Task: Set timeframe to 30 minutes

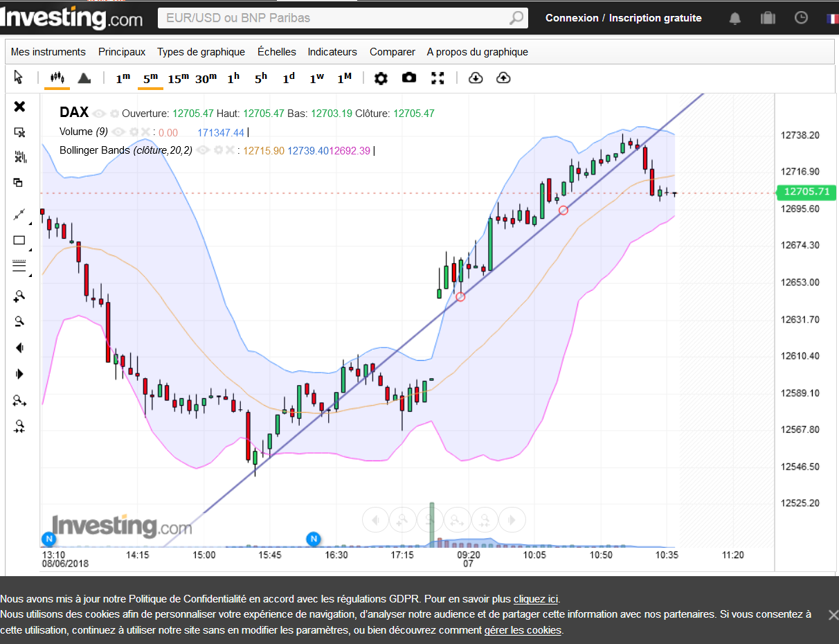Action: pyautogui.click(x=206, y=78)
